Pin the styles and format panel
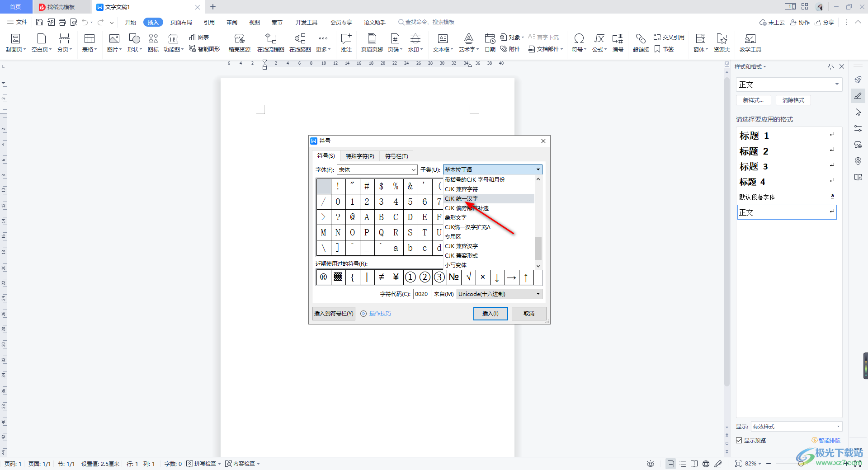 (830, 66)
